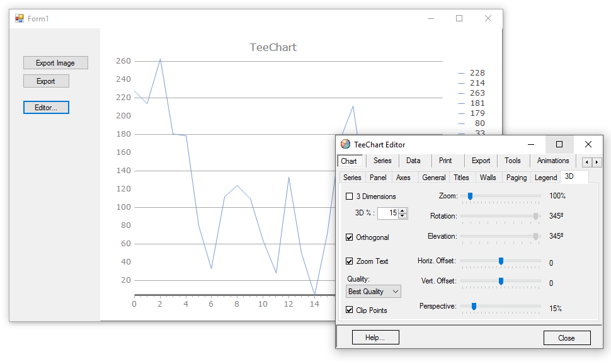Open the Quality dropdown

click(374, 292)
